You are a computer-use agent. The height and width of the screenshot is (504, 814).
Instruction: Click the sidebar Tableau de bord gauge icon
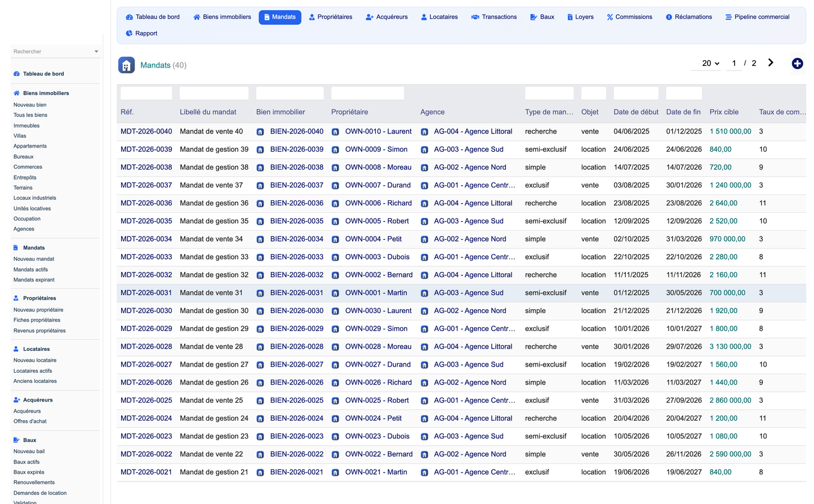16,74
